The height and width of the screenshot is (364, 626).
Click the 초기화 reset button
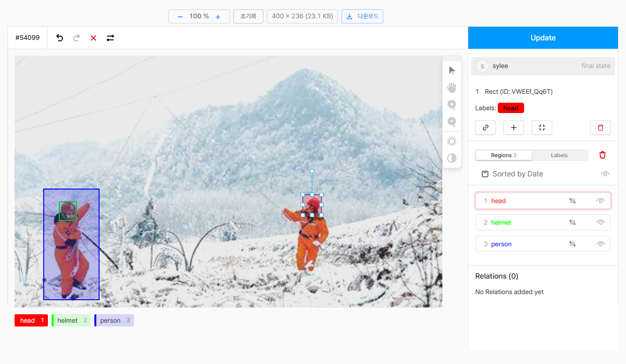click(x=248, y=16)
